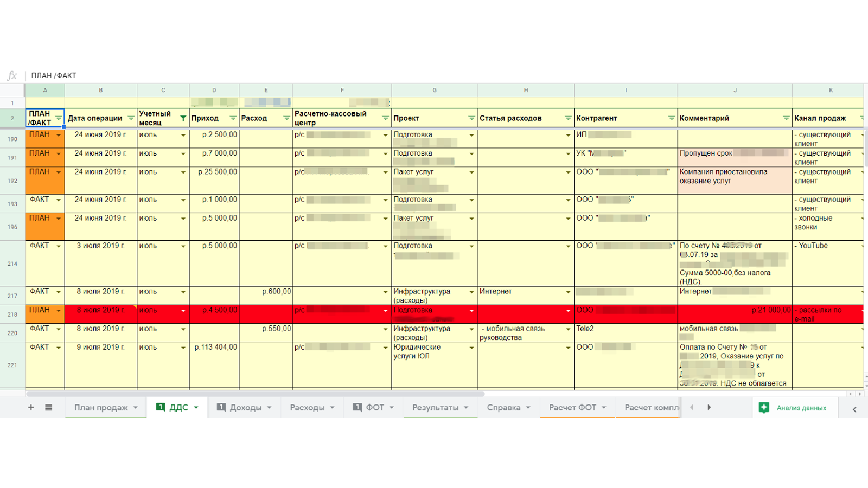This screenshot has width=868, height=488.
Task: Select column A header
Action: (45, 90)
